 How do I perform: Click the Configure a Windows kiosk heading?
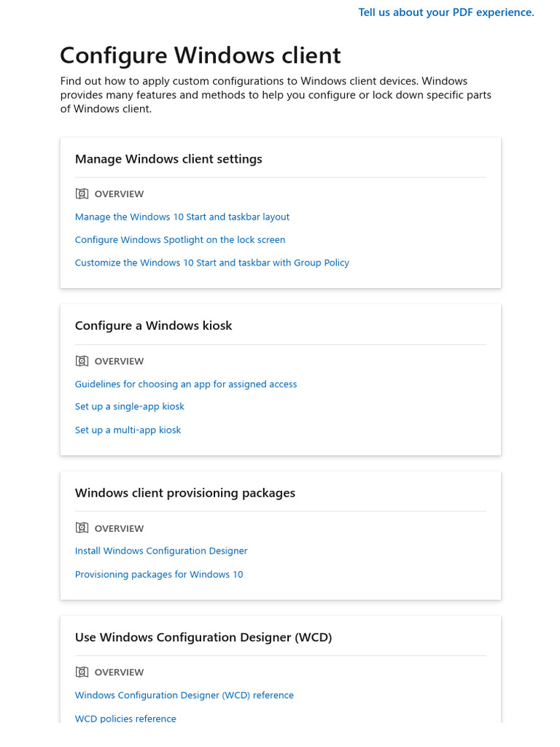153,325
